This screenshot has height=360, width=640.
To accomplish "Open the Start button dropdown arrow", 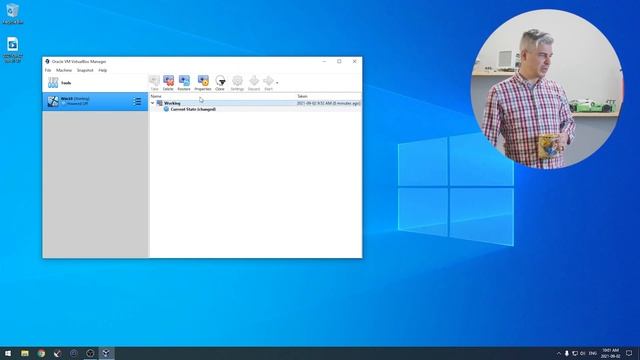I will pyautogui.click(x=277, y=83).
